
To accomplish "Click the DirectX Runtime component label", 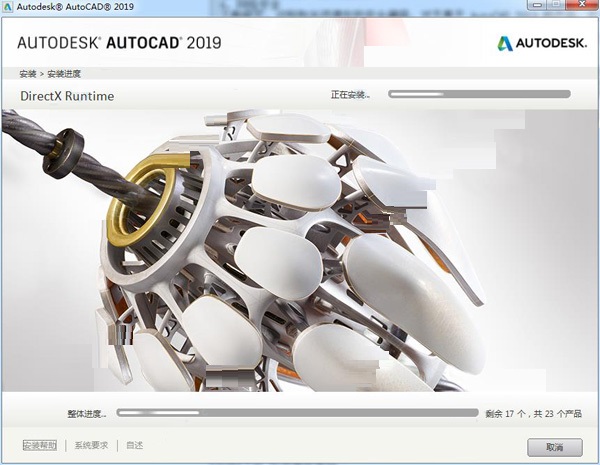I will [67, 96].
